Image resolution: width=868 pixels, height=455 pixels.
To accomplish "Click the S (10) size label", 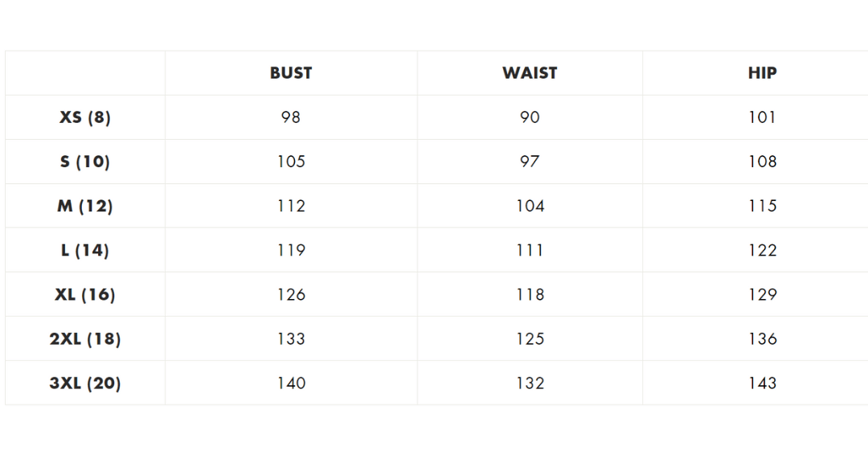I will [x=85, y=162].
